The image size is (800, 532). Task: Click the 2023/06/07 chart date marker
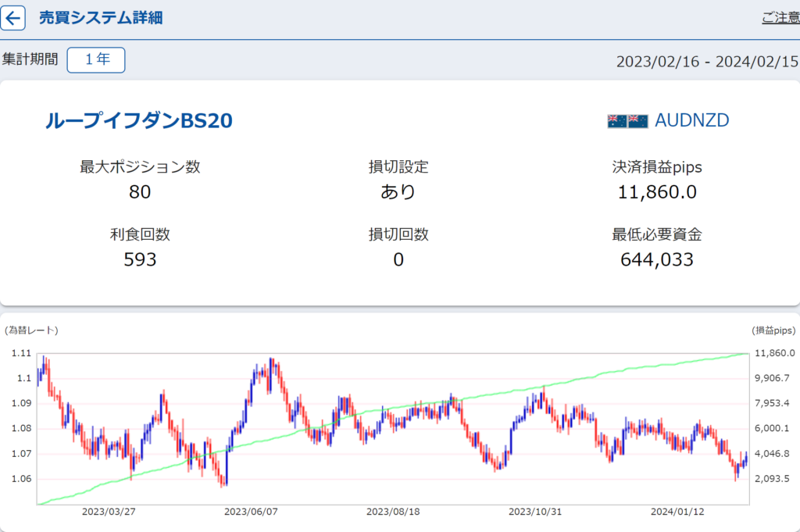point(251,512)
